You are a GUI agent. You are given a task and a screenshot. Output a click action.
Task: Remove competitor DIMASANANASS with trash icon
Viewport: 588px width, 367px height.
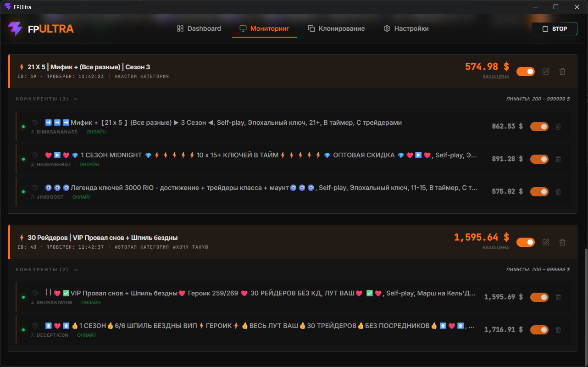tap(558, 127)
